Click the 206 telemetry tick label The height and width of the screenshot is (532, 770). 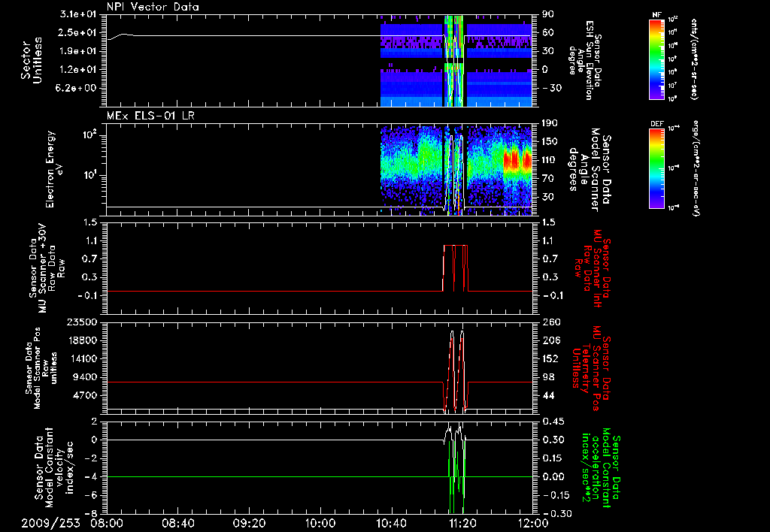tap(551, 340)
